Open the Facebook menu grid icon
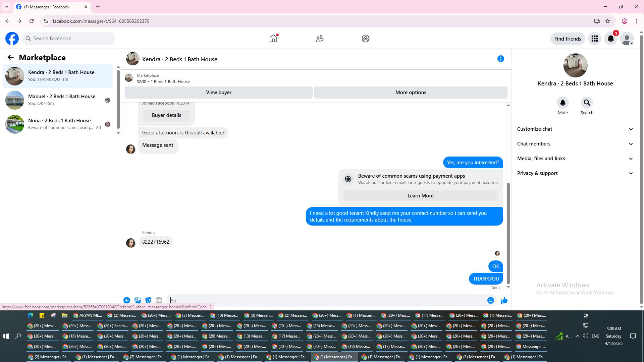The image size is (644, 362). click(x=595, y=39)
